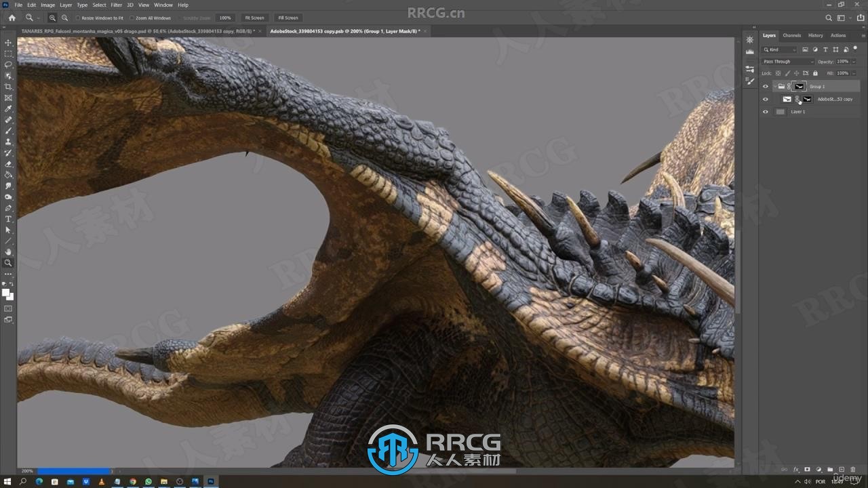Filter layers by shape type
868x488 pixels.
point(835,49)
